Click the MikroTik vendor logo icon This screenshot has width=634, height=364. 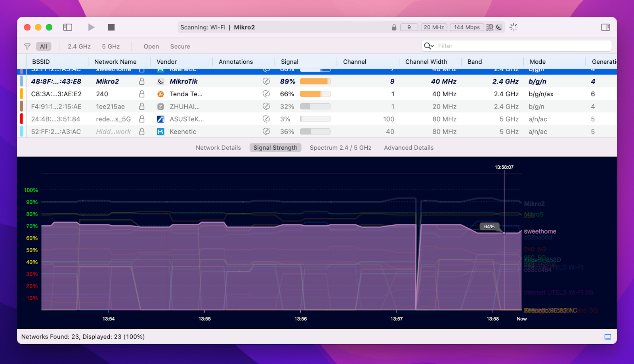[160, 81]
